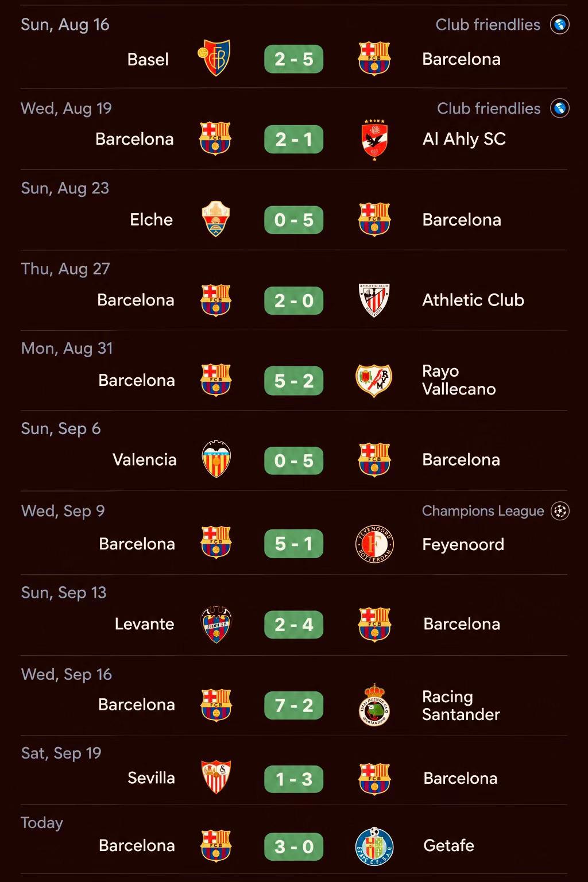Click the Levante club crest
588x882 pixels.
tap(216, 624)
